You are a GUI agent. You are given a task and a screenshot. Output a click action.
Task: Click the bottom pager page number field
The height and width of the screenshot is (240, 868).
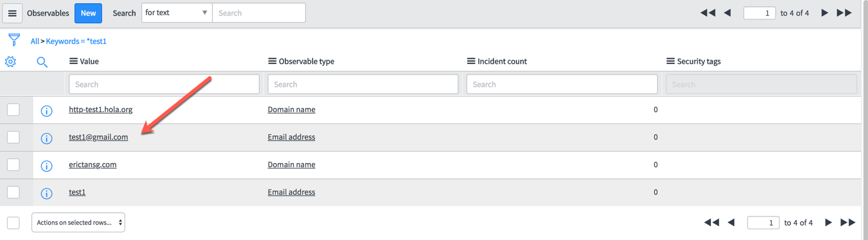(764, 222)
